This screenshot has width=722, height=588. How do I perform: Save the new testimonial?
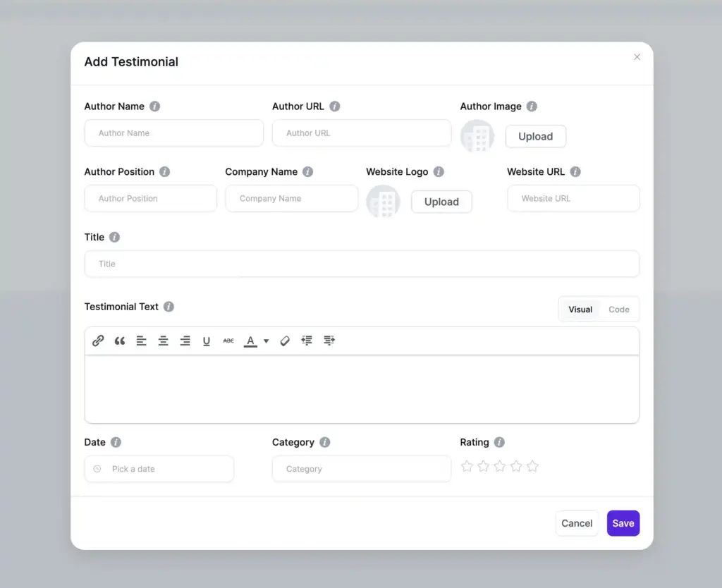[x=623, y=523]
